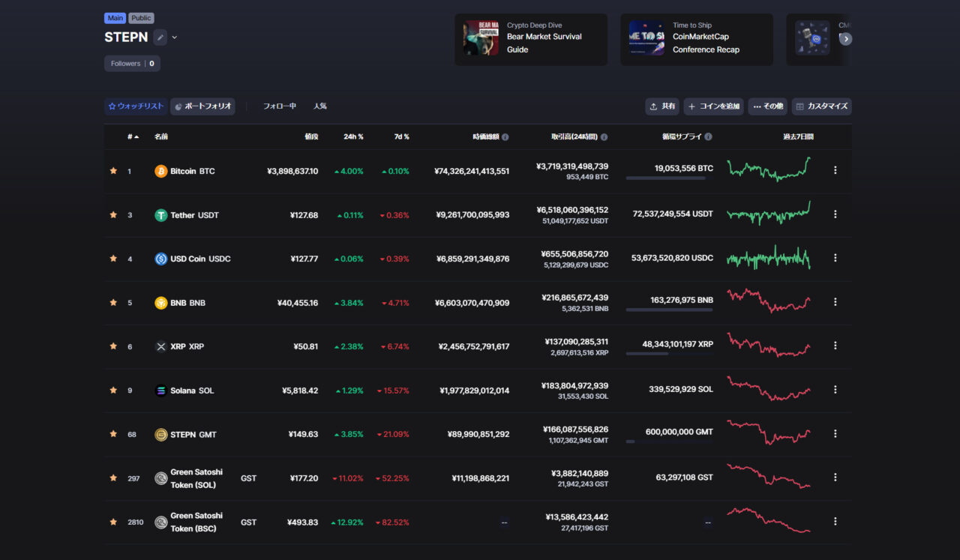960x560 pixels.
Task: Click the コインを追加 button
Action: tap(714, 106)
